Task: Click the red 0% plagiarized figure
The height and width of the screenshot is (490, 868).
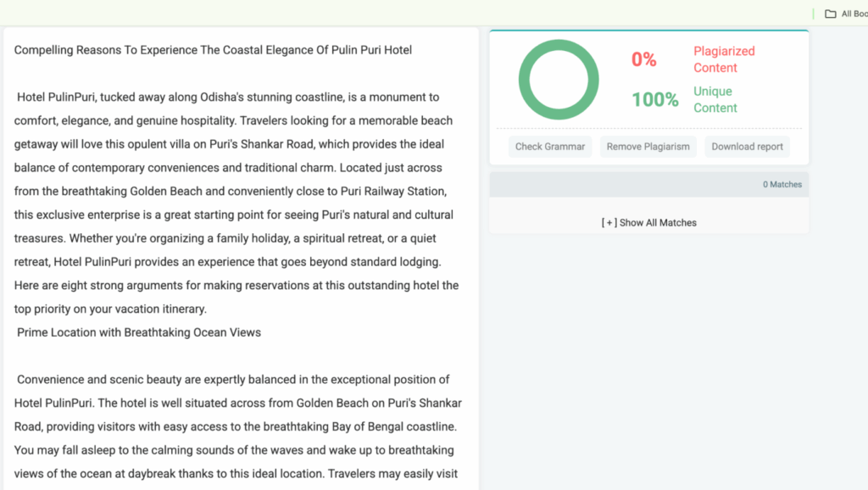Action: 644,59
